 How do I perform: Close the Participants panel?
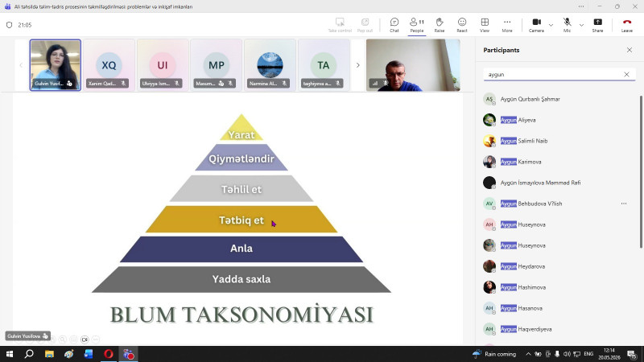tap(630, 50)
